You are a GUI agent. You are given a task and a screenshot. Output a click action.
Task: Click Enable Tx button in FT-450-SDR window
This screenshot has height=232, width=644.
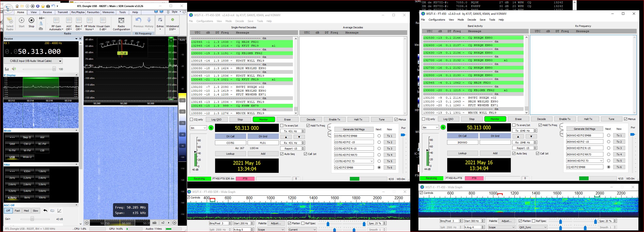point(334,120)
